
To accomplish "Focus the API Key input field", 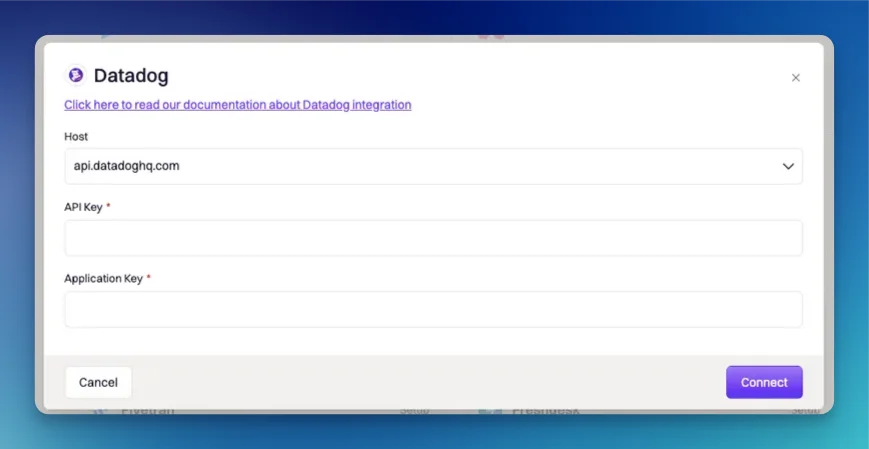I will (433, 238).
